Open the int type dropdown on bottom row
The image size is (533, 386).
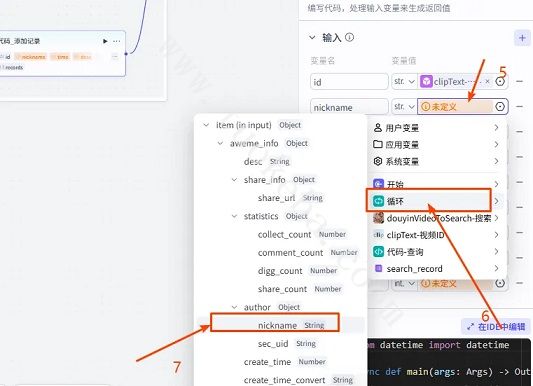(404, 283)
